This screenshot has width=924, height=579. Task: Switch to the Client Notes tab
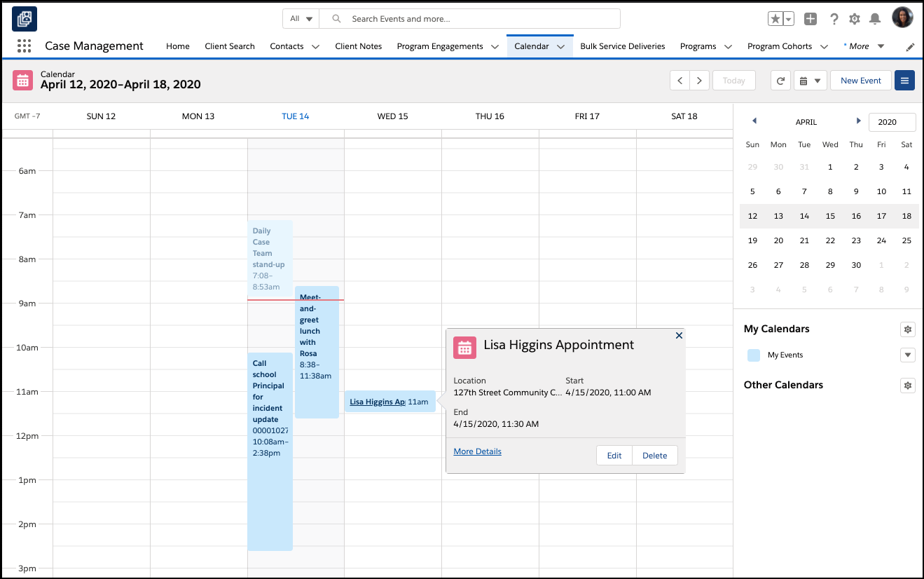pos(358,46)
